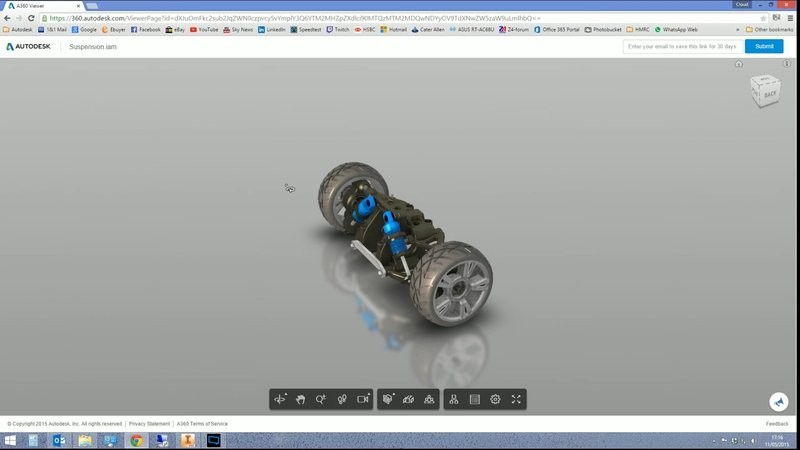
Task: Toggle full screen mode
Action: [x=516, y=399]
